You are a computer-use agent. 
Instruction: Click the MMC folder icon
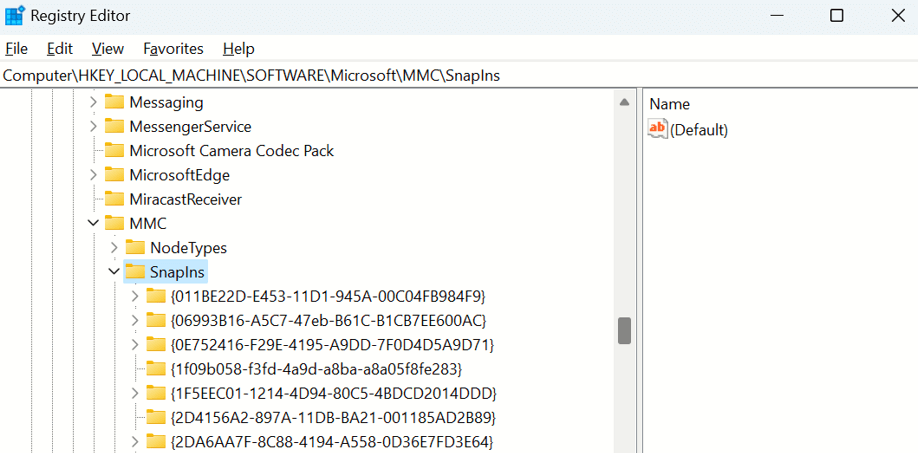click(x=114, y=223)
